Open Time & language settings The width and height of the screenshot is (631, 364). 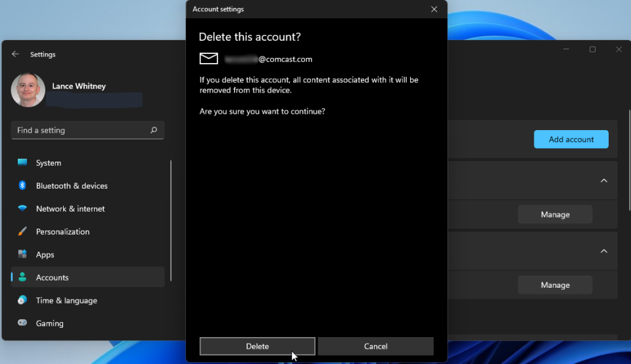pyautogui.click(x=87, y=300)
